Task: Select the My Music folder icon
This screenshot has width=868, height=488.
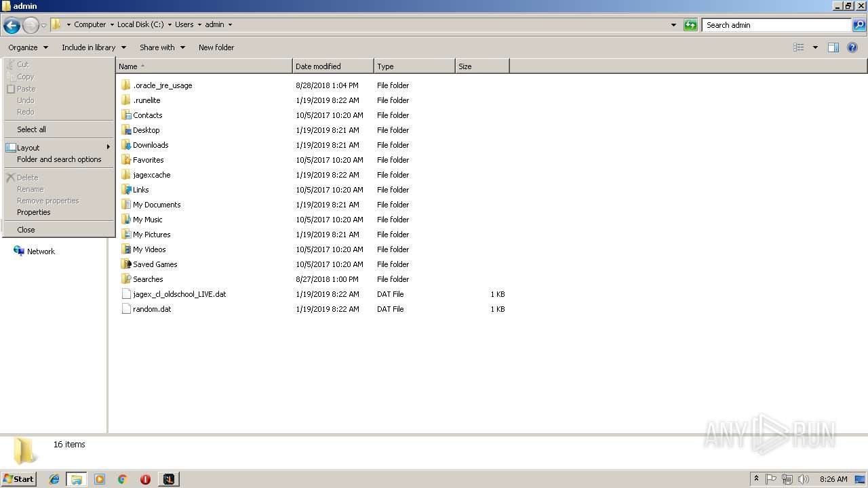Action: pos(126,220)
